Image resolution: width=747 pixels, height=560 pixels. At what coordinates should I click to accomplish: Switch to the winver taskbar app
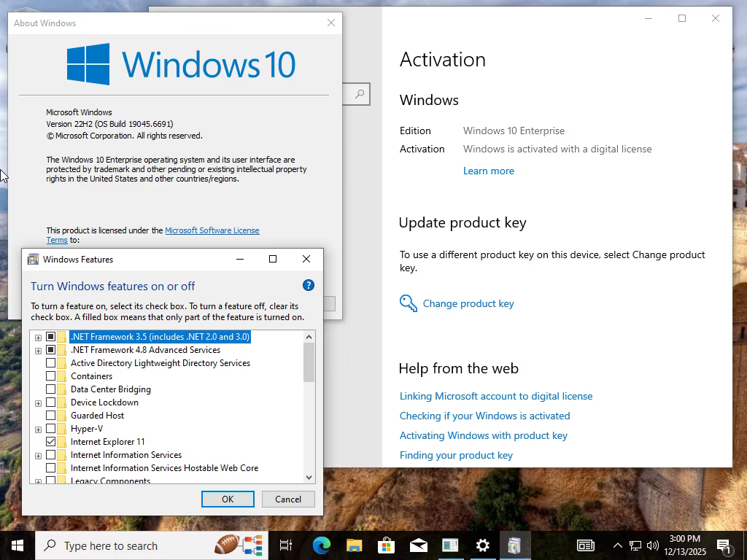point(450,545)
